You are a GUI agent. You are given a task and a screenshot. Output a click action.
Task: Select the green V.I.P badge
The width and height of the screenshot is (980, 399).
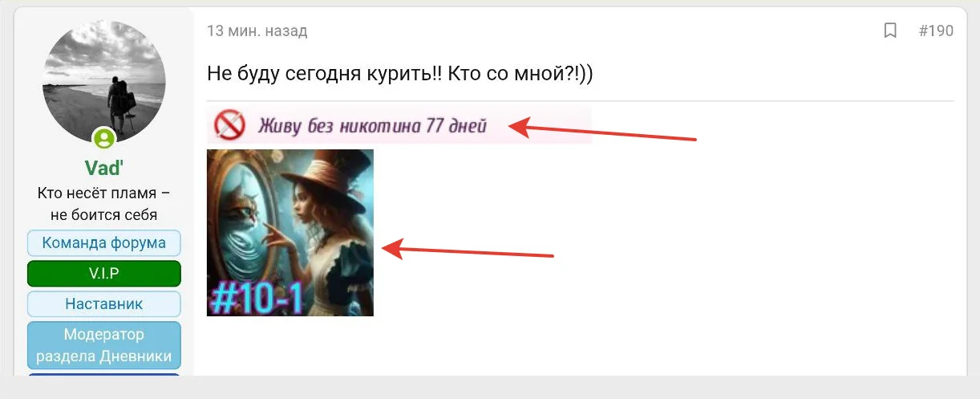coord(104,274)
